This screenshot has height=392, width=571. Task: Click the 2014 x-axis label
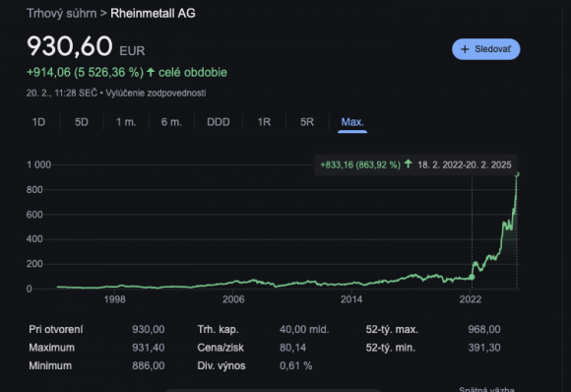click(351, 299)
